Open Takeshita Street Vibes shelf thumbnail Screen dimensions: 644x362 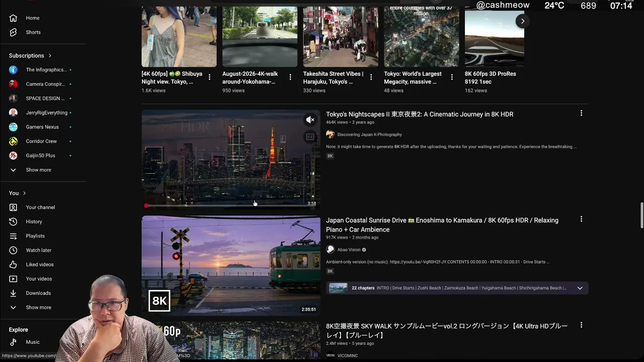pyautogui.click(x=341, y=36)
